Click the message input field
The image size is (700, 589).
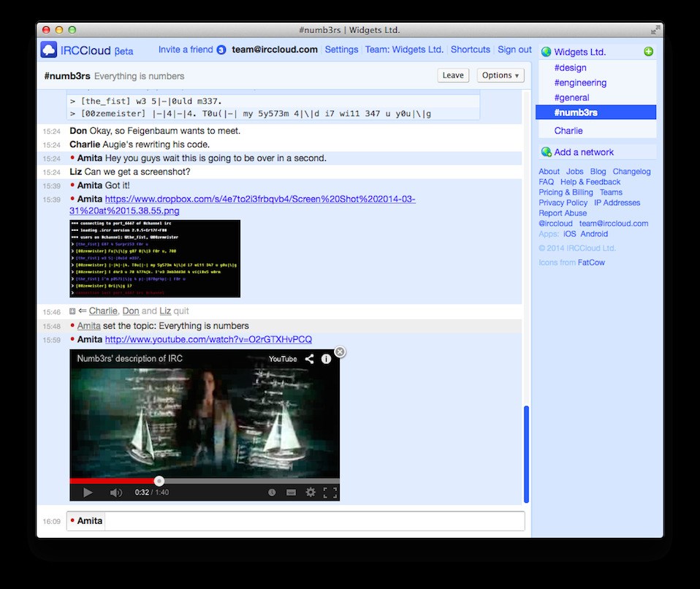click(x=315, y=521)
